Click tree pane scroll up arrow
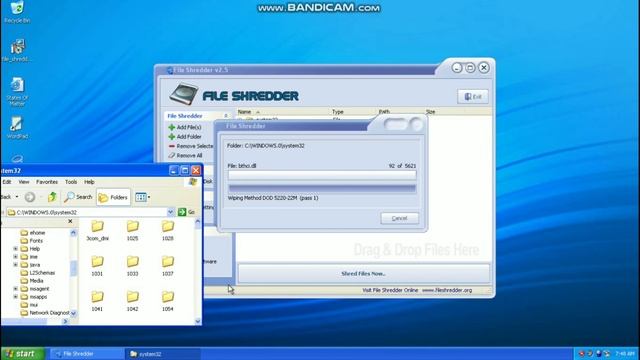 coord(73,233)
